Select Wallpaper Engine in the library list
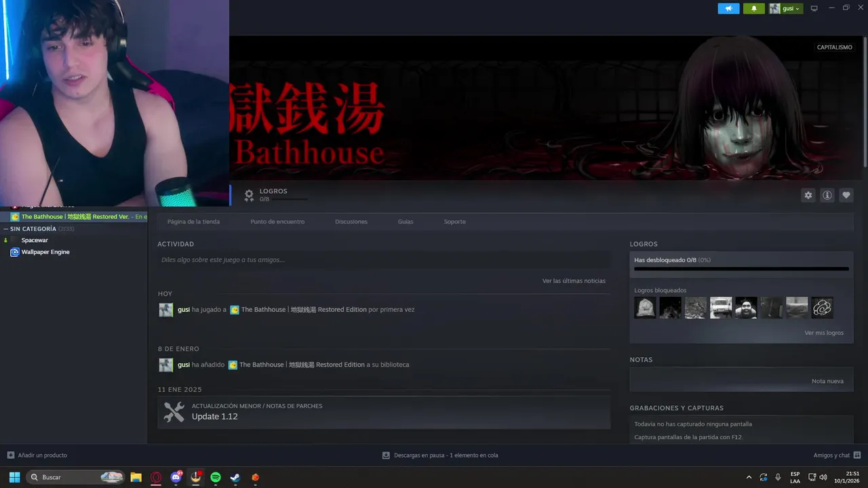868x488 pixels. [x=45, y=252]
